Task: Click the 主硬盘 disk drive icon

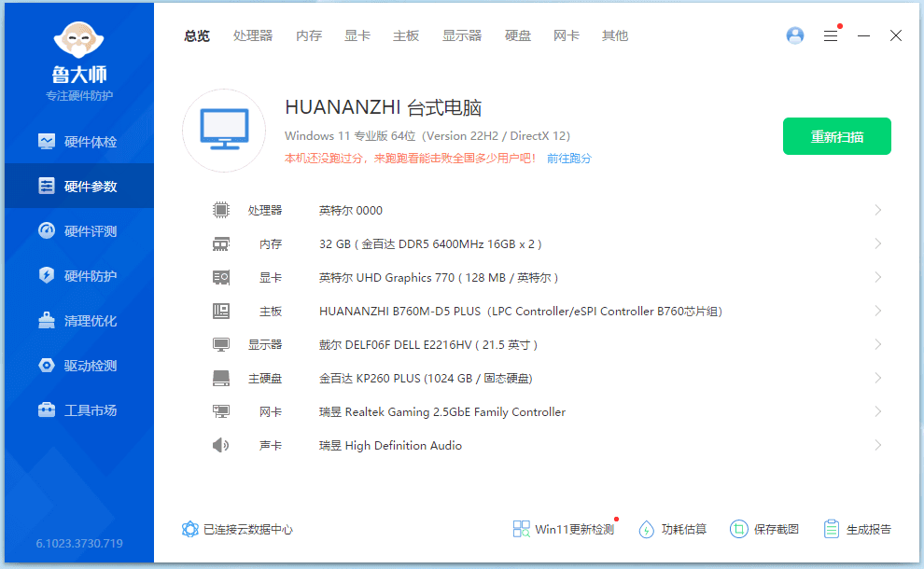Action: click(221, 378)
